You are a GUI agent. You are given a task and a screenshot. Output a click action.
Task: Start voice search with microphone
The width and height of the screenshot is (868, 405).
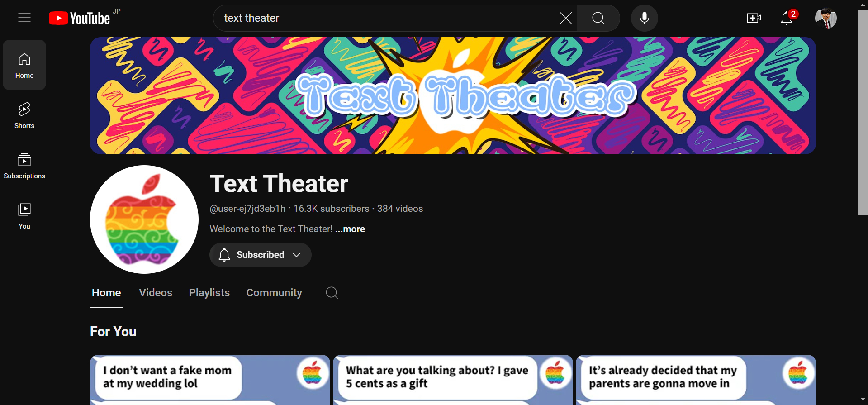click(645, 18)
